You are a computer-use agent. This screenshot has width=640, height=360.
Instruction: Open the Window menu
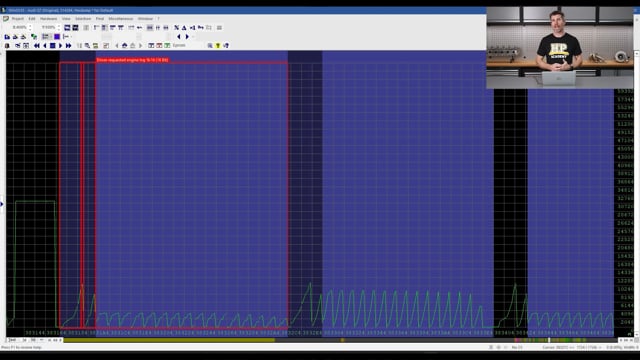(145, 19)
